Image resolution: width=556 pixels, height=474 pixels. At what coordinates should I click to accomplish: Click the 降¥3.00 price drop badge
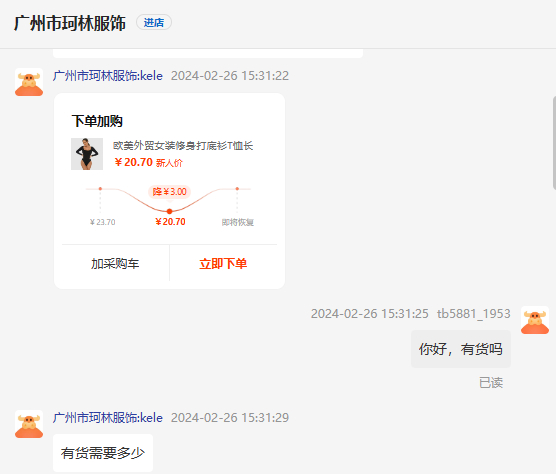coord(169,192)
